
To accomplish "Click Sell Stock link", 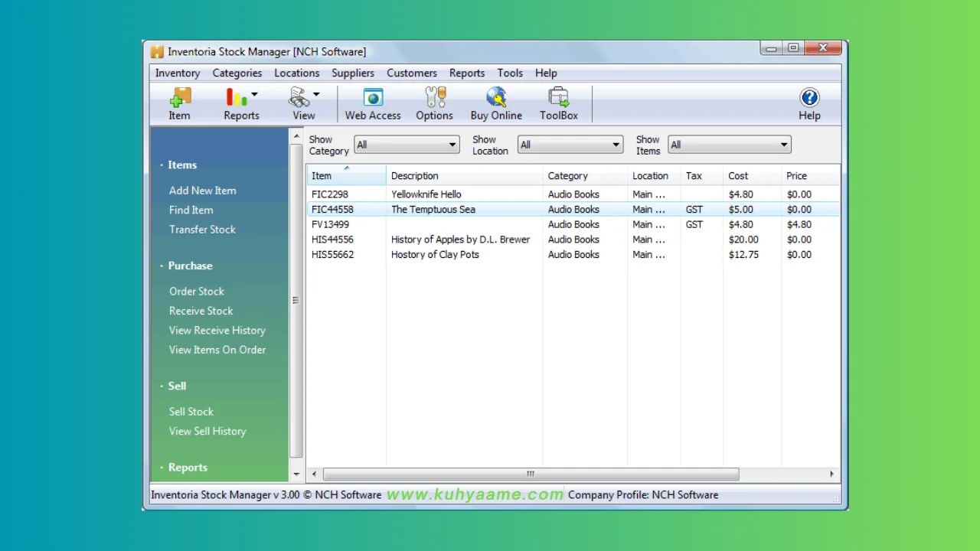I will pyautogui.click(x=191, y=412).
